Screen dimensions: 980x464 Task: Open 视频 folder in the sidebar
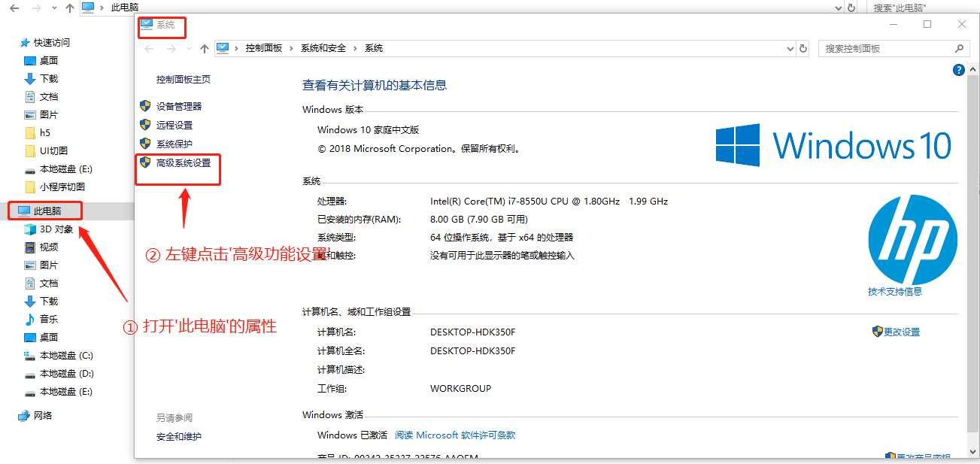click(41, 247)
